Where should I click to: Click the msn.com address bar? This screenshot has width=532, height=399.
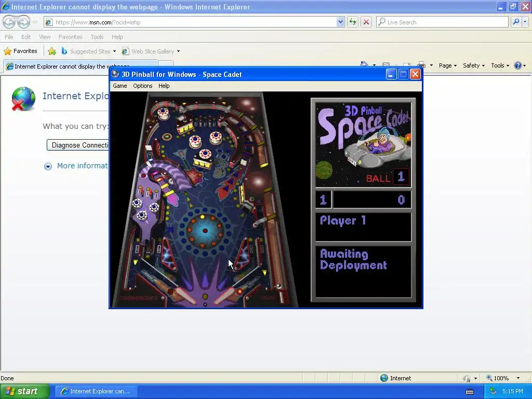[x=195, y=22]
